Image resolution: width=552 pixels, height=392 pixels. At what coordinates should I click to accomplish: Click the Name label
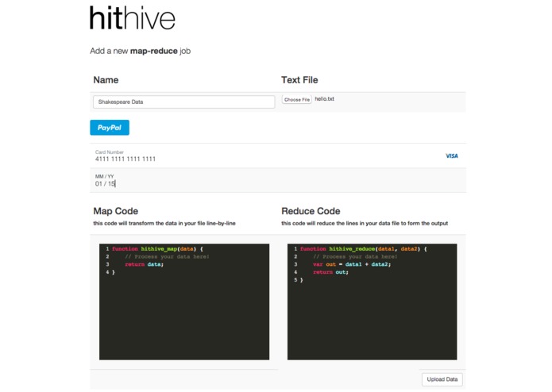click(x=106, y=80)
